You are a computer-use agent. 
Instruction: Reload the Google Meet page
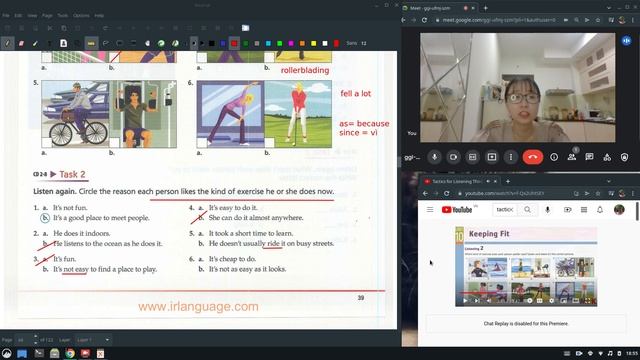(x=424, y=20)
